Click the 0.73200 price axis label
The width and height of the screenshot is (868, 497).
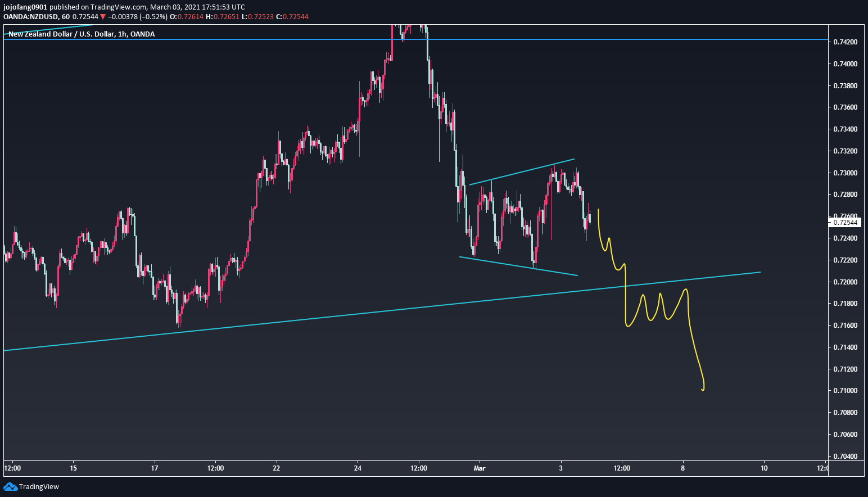click(x=845, y=151)
